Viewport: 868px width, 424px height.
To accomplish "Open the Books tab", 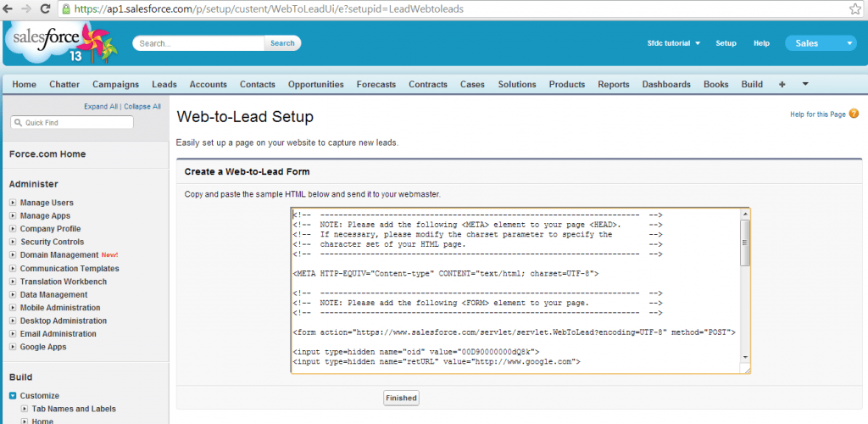I will [715, 84].
